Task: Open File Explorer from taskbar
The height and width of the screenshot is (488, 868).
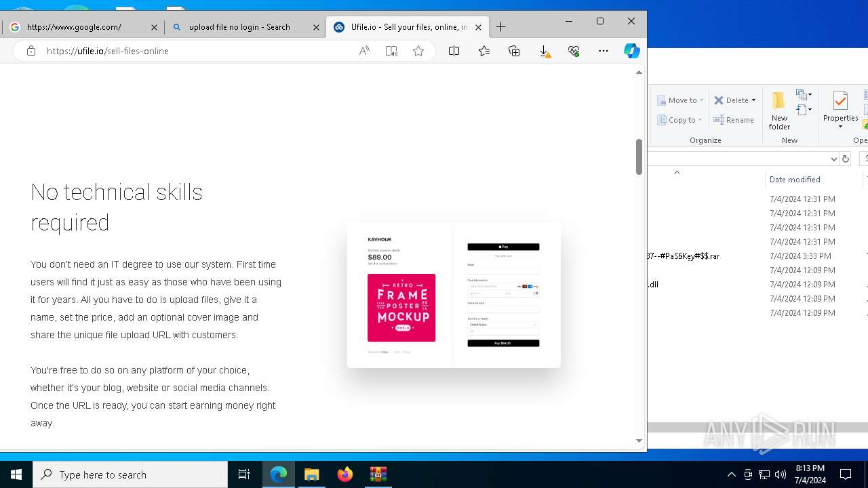Action: 311,474
